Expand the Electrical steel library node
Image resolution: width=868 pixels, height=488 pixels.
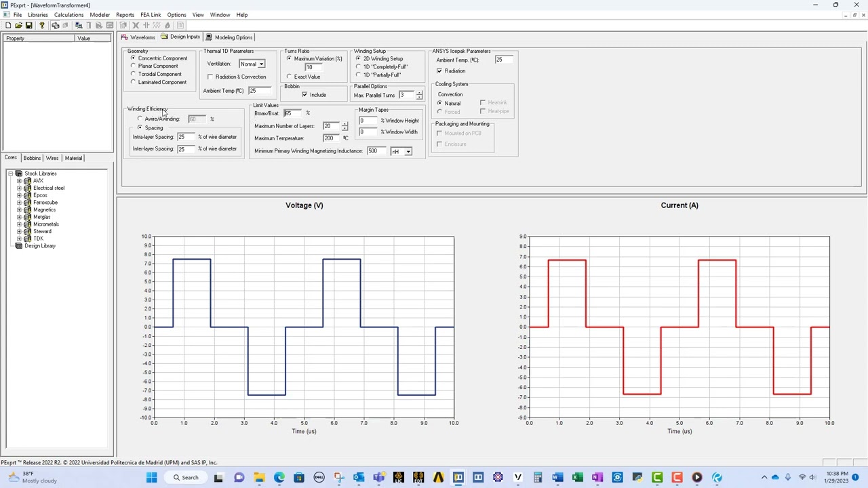pyautogui.click(x=19, y=188)
